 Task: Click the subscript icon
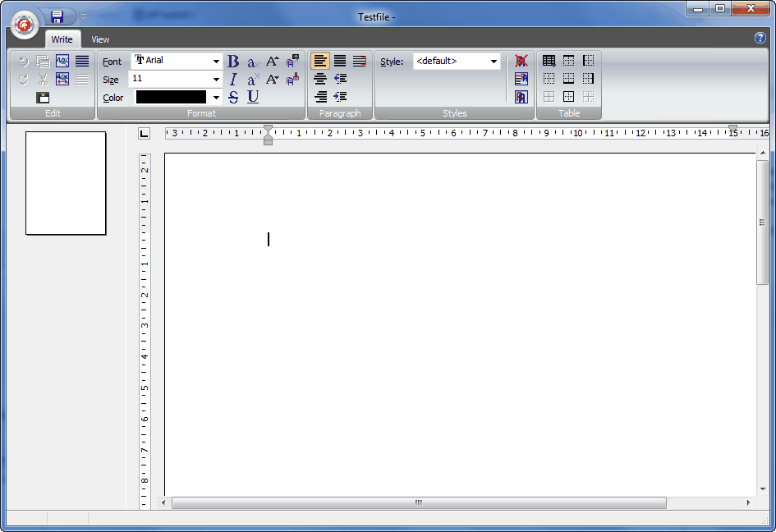tap(253, 62)
